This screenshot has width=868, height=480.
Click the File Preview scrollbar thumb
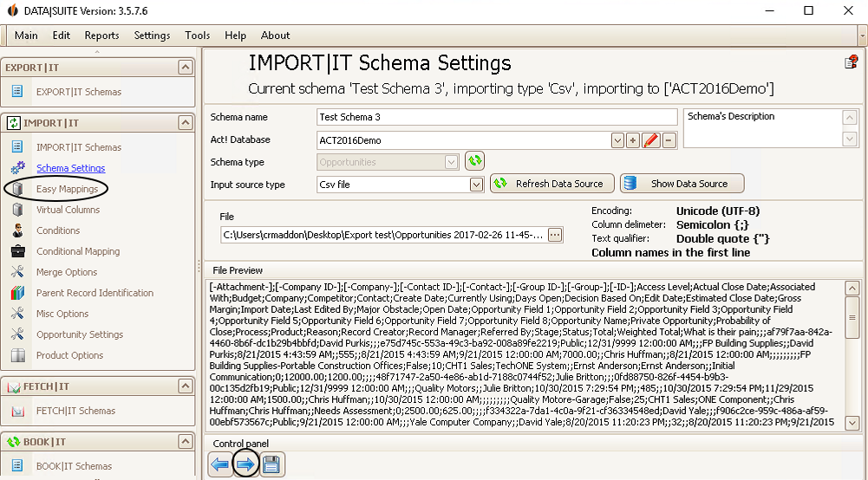(852, 316)
